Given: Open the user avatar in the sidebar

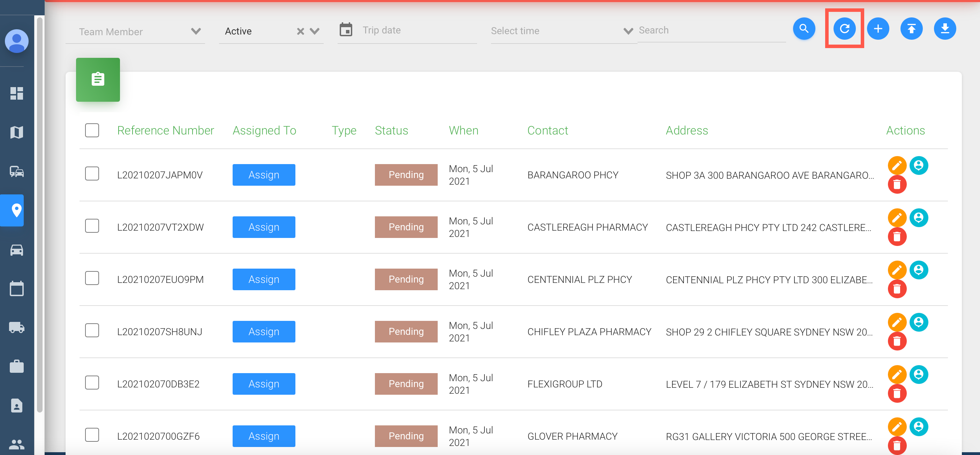Looking at the screenshot, I should point(17,41).
